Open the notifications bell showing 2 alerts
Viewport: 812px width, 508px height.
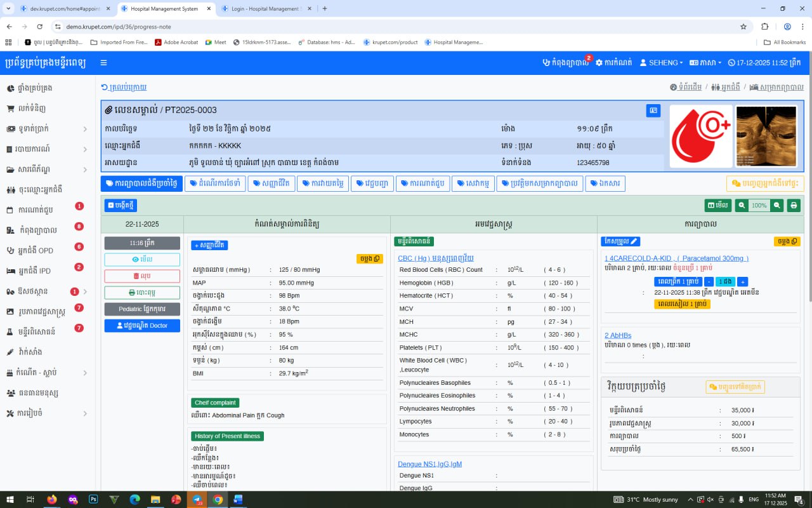[x=565, y=62]
